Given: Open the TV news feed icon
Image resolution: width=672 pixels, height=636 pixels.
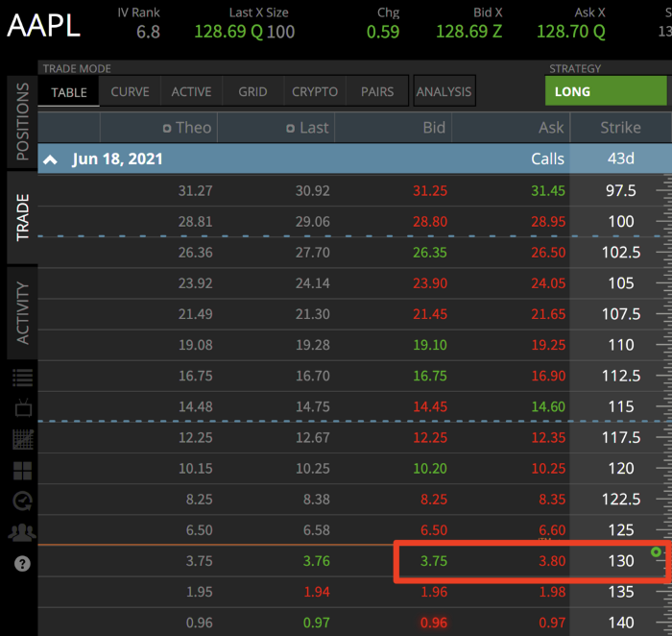Looking at the screenshot, I should coord(23,408).
